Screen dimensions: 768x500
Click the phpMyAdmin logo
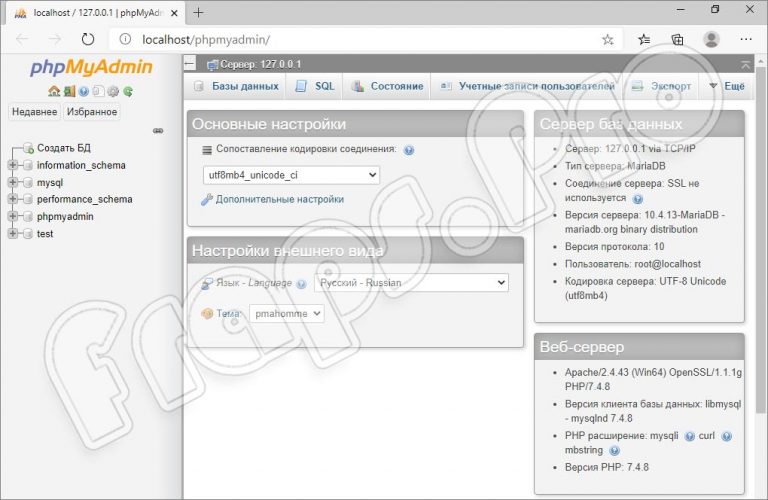91,67
